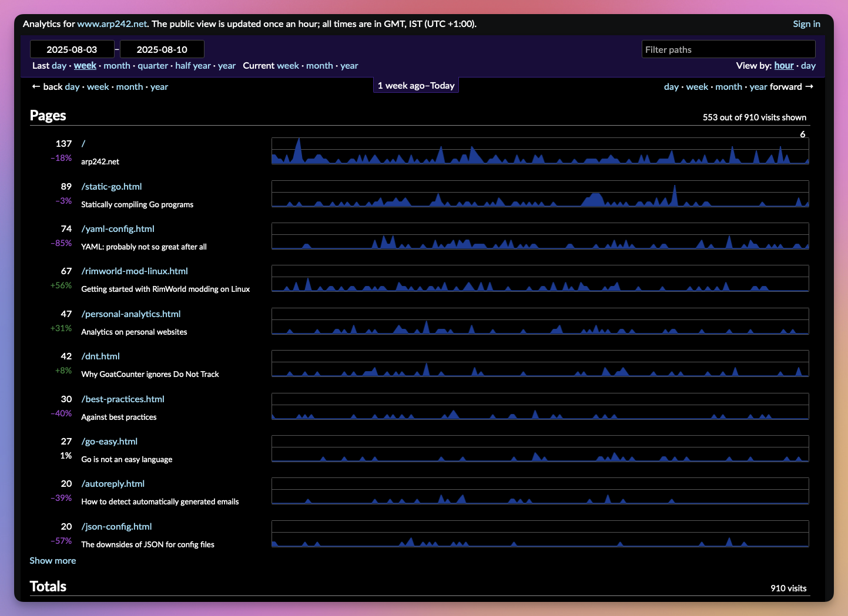Move forward one month
Image resolution: width=848 pixels, height=616 pixels.
point(728,87)
